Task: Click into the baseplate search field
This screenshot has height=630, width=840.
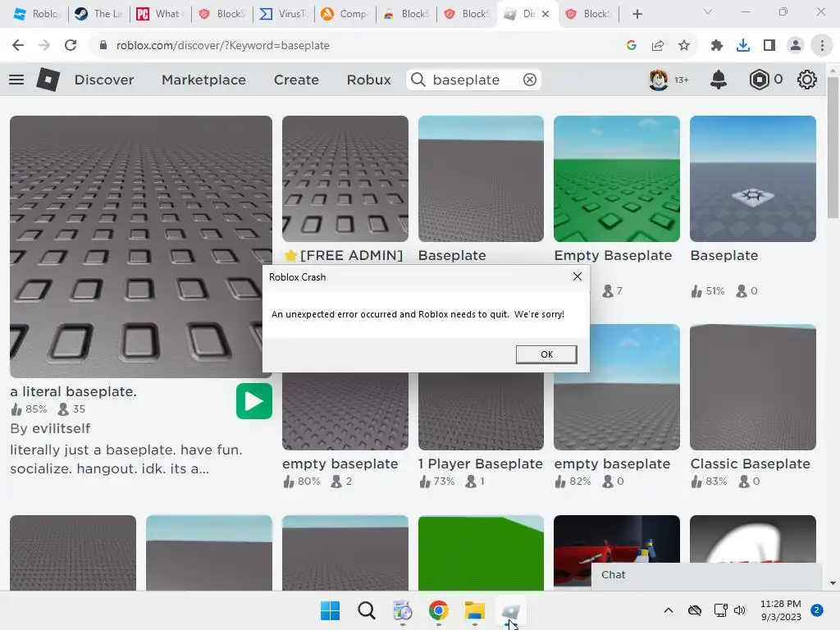Action: (x=474, y=80)
